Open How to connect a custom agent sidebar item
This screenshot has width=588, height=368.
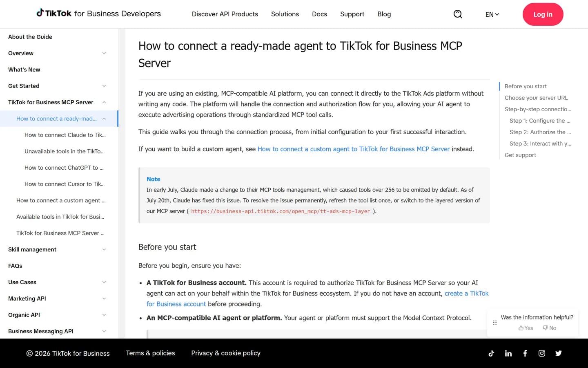point(61,200)
